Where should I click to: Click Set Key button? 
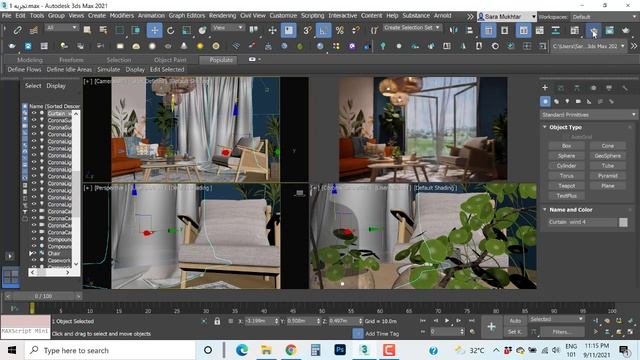point(515,332)
